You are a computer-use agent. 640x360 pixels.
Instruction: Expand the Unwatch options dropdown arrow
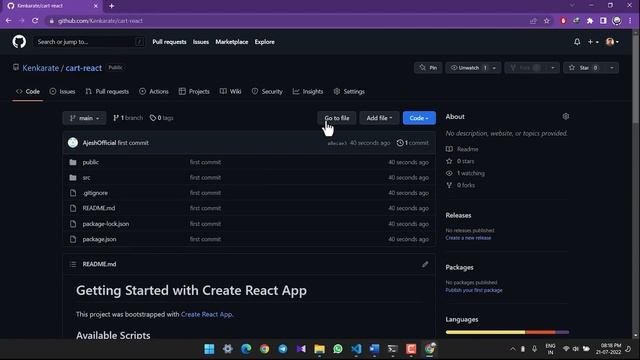coord(495,68)
